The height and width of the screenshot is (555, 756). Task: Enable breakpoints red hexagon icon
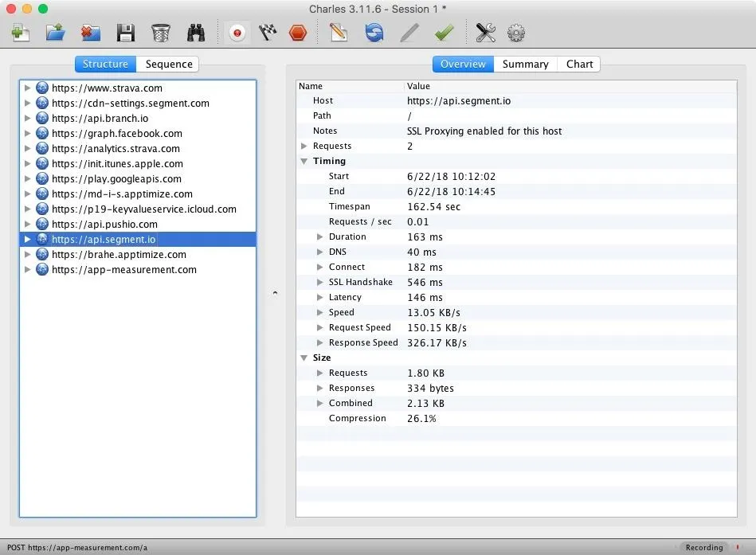[x=298, y=33]
